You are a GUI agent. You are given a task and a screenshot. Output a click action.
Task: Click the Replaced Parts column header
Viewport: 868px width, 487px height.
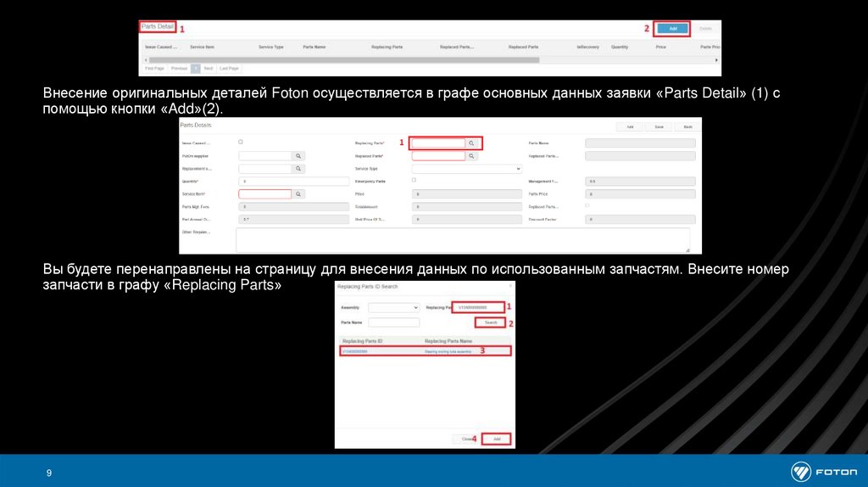(523, 48)
